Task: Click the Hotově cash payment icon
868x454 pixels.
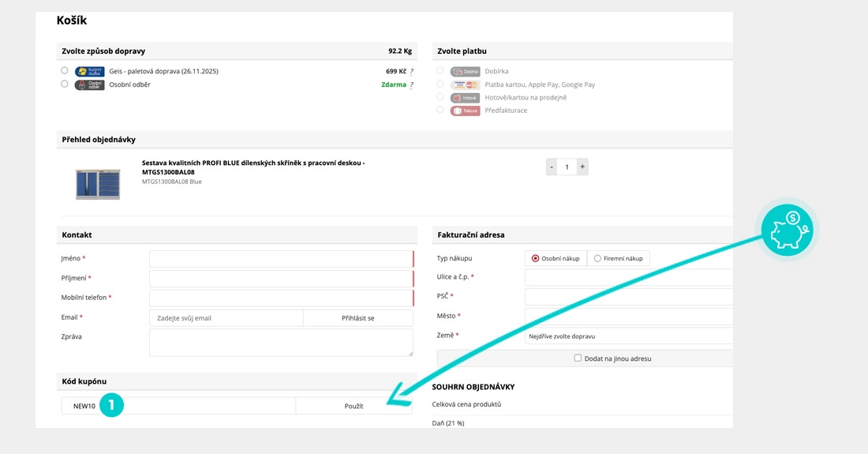Action: pos(465,98)
